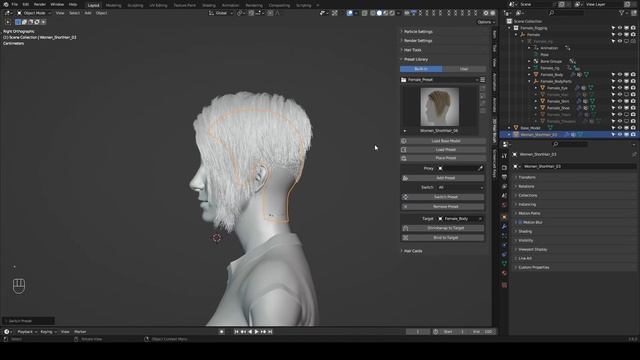Open the viewport Options dropdown

click(x=486, y=22)
